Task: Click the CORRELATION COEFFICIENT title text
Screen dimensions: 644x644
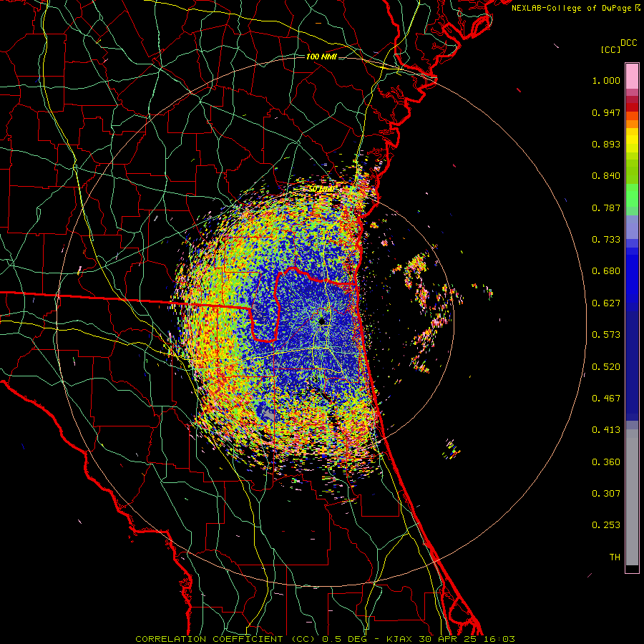Action: (210, 639)
